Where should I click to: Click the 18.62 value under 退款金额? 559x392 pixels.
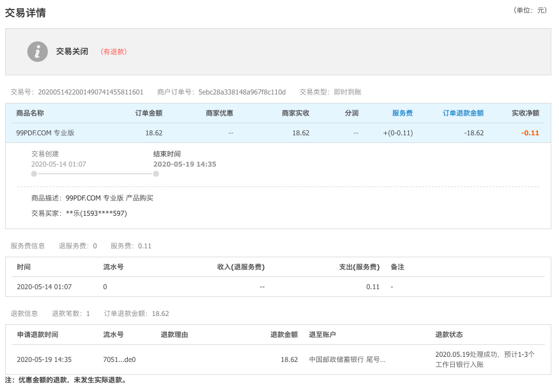tap(289, 359)
